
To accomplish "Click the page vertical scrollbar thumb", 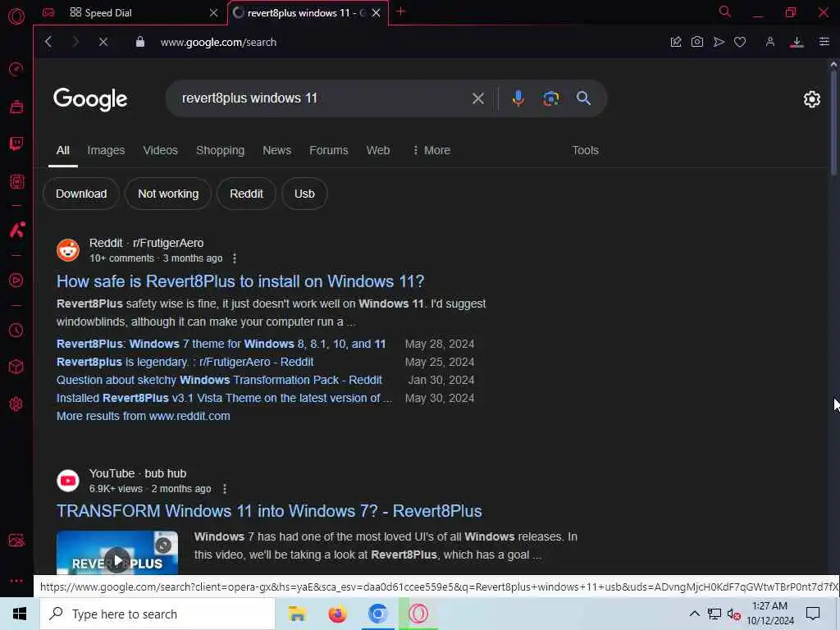I will click(x=833, y=122).
